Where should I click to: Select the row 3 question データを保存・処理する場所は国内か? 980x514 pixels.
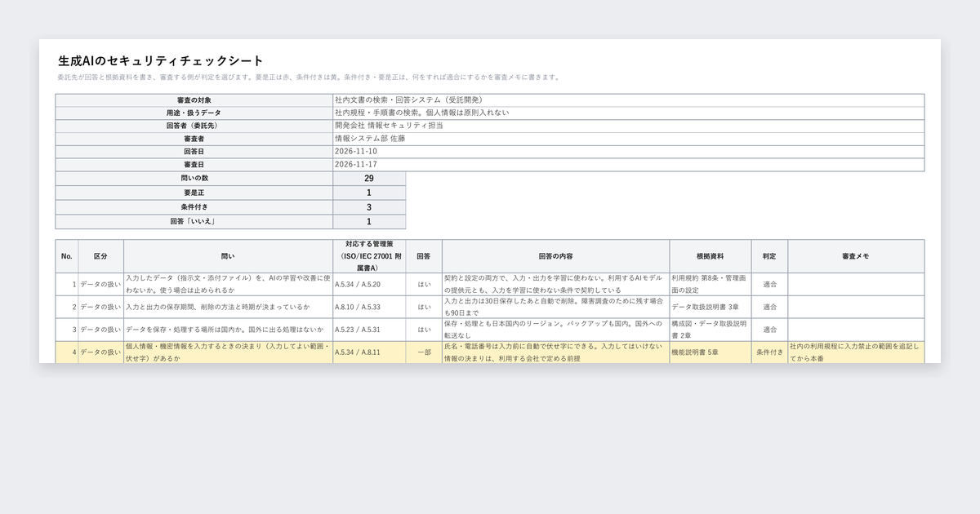tap(229, 330)
